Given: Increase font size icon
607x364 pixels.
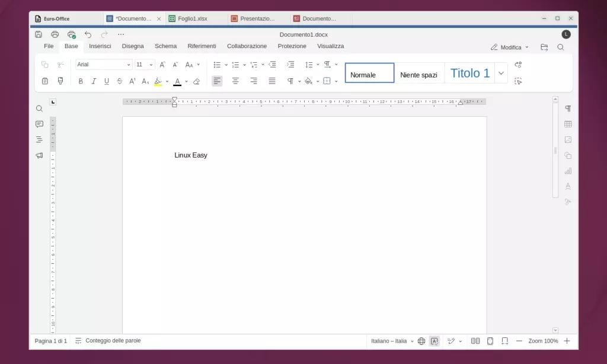Looking at the screenshot, I should coord(162,64).
